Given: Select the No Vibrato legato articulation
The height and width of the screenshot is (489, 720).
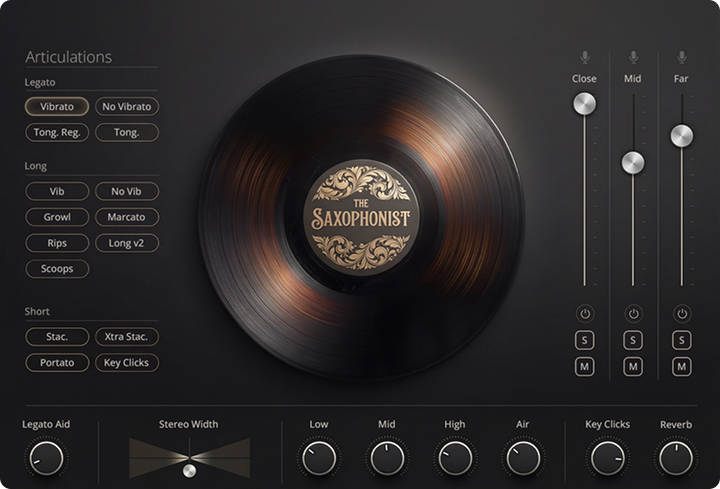Looking at the screenshot, I should (x=127, y=107).
